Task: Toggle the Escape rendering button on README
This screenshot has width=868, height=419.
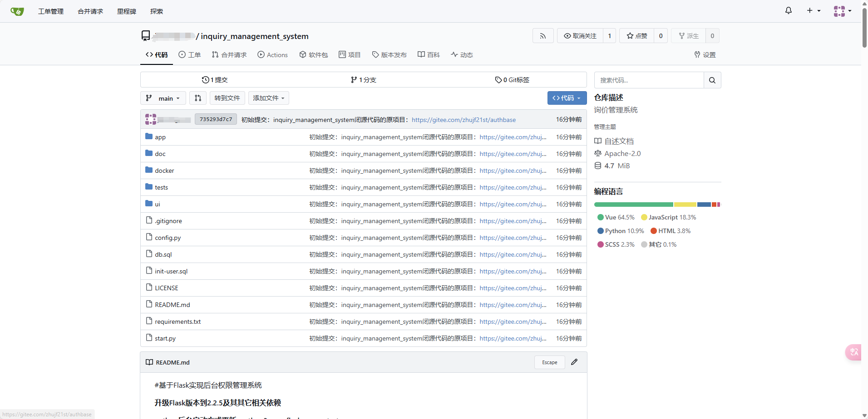Action: [549, 362]
